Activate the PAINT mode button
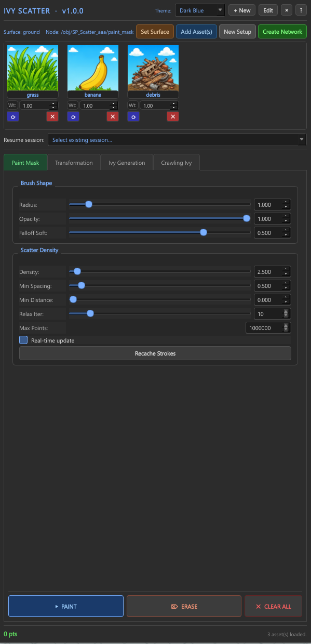 (x=66, y=607)
